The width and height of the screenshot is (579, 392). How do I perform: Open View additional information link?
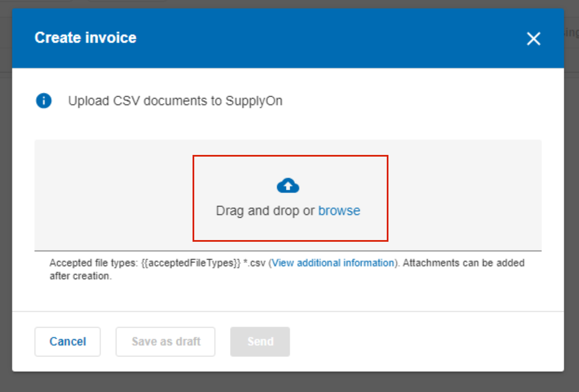click(333, 263)
